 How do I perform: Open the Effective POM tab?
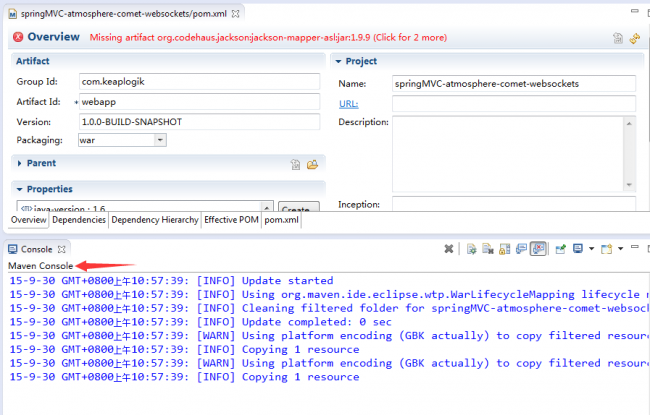[231, 220]
